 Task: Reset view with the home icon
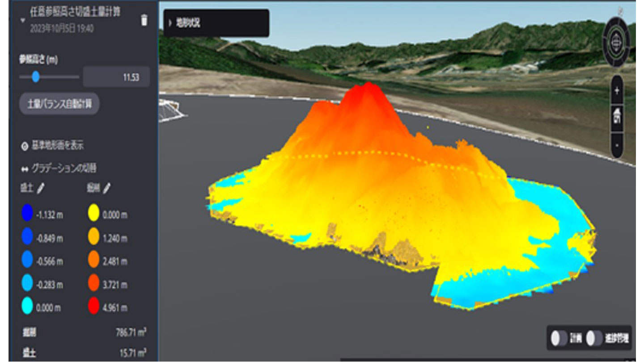tap(617, 117)
